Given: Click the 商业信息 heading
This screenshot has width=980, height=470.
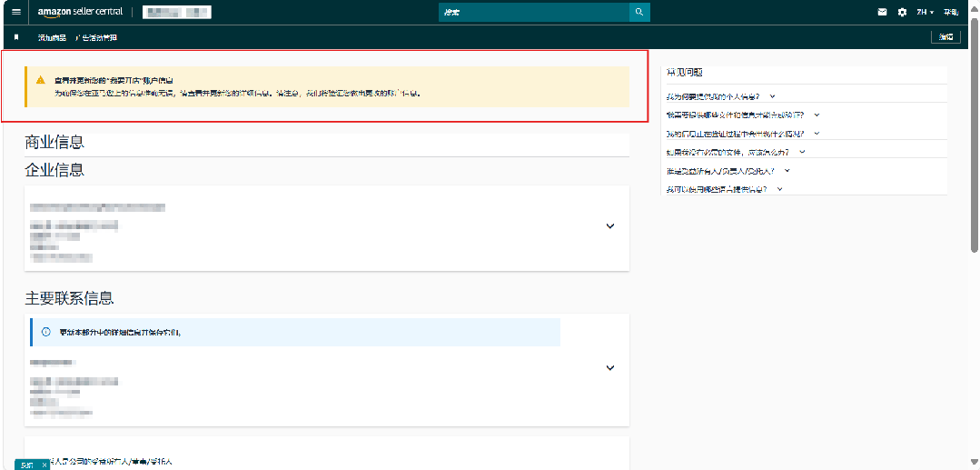Looking at the screenshot, I should pos(54,143).
